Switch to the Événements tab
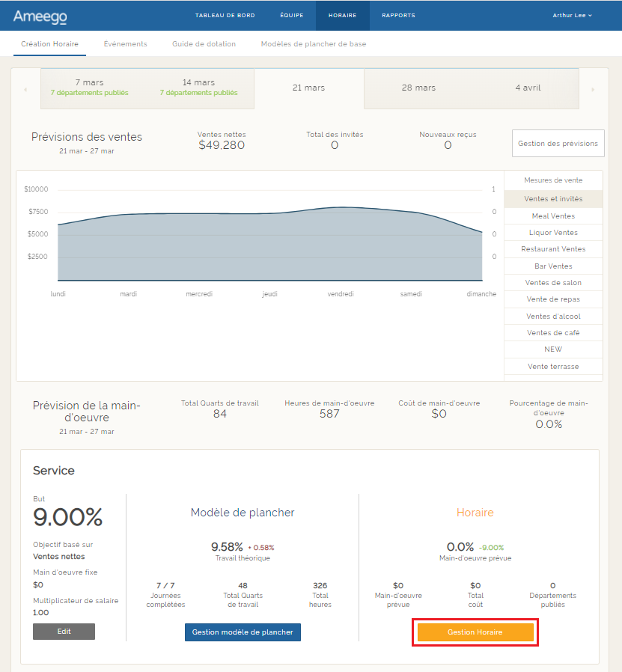Viewport: 622px width, 672px height. [125, 44]
